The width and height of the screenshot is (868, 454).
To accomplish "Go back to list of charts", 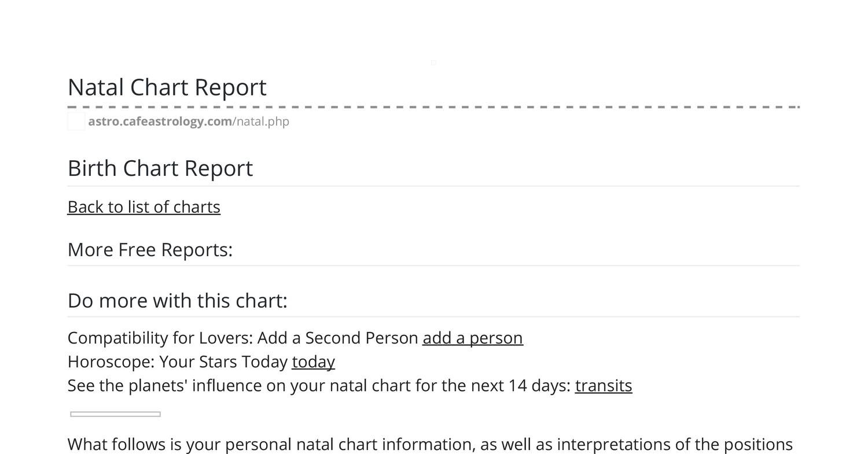I will 144,207.
